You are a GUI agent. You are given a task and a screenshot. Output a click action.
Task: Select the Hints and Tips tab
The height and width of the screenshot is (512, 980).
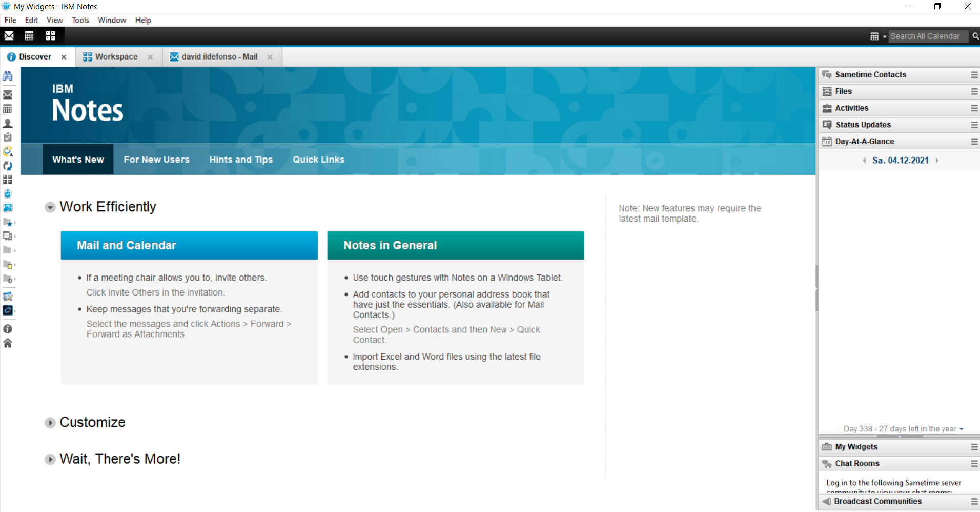[241, 160]
